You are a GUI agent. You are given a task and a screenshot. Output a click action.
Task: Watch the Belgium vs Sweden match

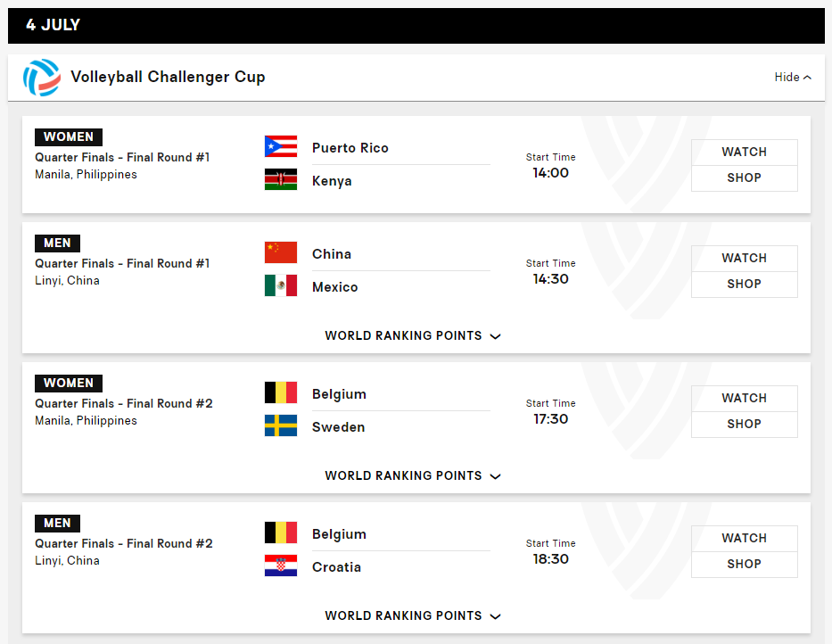click(x=744, y=399)
